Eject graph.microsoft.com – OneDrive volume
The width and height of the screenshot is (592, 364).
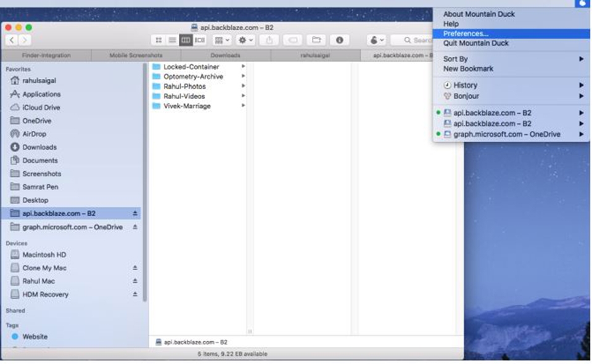[135, 227]
